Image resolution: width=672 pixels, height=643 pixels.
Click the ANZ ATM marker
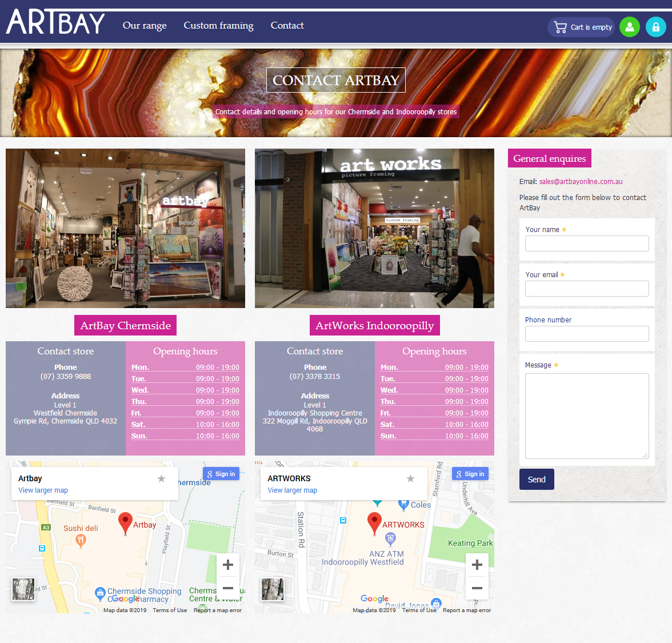pos(390,539)
